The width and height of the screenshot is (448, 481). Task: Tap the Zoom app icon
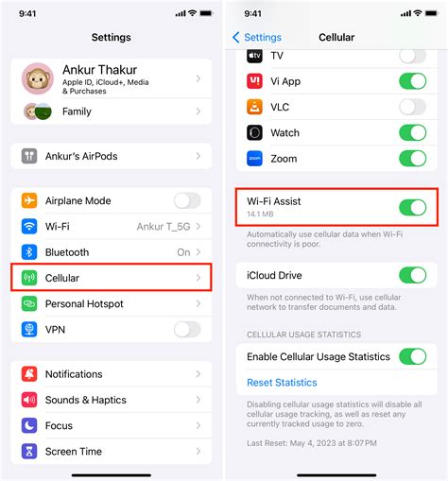click(x=254, y=159)
